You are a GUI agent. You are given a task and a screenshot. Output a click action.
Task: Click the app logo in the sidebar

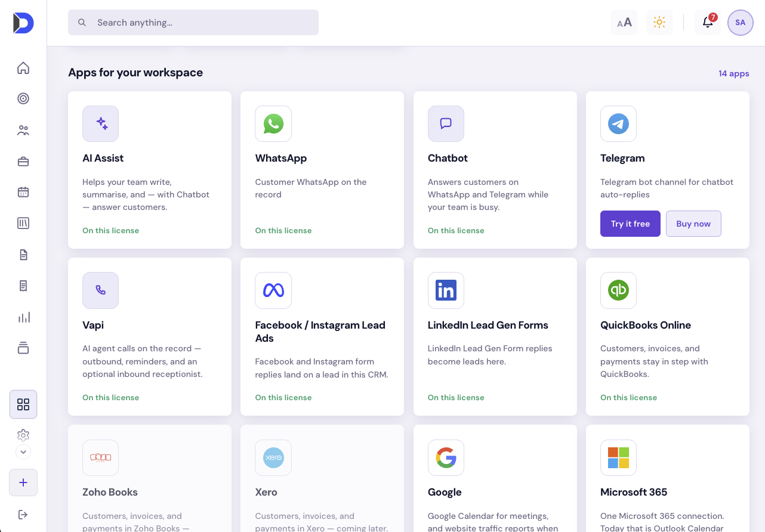click(23, 23)
